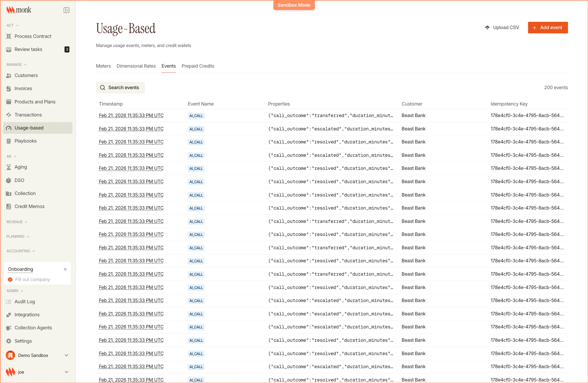Open the Onboarding link
This screenshot has width=588, height=383.
coord(21,269)
